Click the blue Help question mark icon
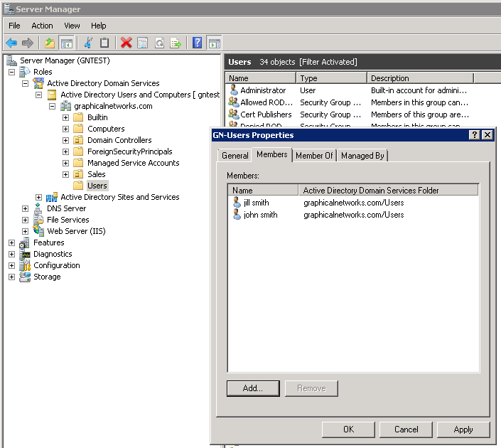501x448 pixels. pos(198,43)
